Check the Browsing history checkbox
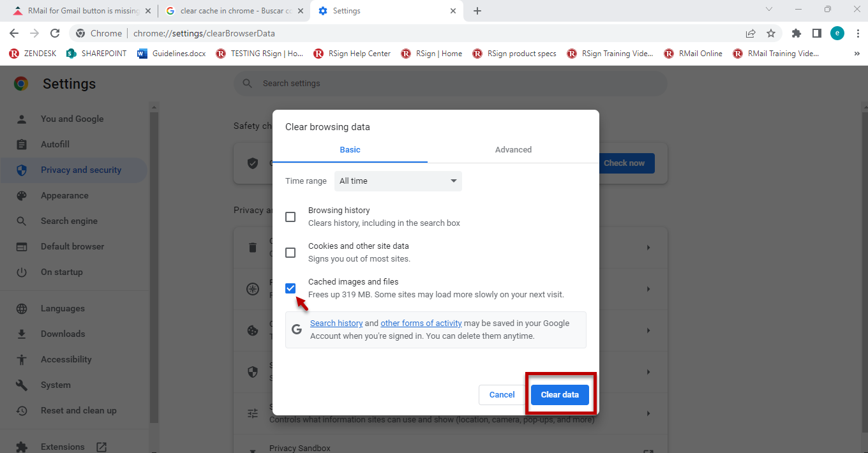Viewport: 868px width, 453px height. (290, 217)
